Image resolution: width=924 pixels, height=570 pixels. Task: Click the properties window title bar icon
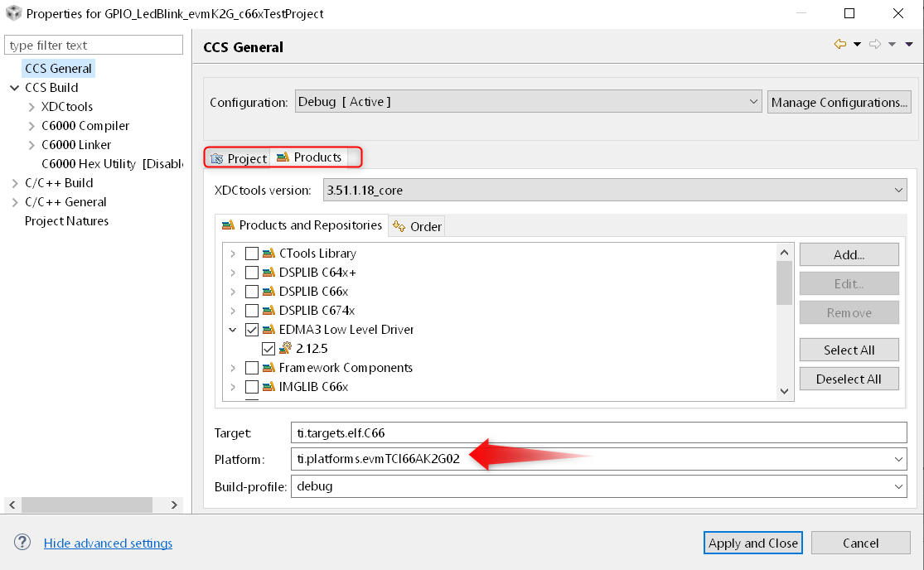pyautogui.click(x=13, y=13)
